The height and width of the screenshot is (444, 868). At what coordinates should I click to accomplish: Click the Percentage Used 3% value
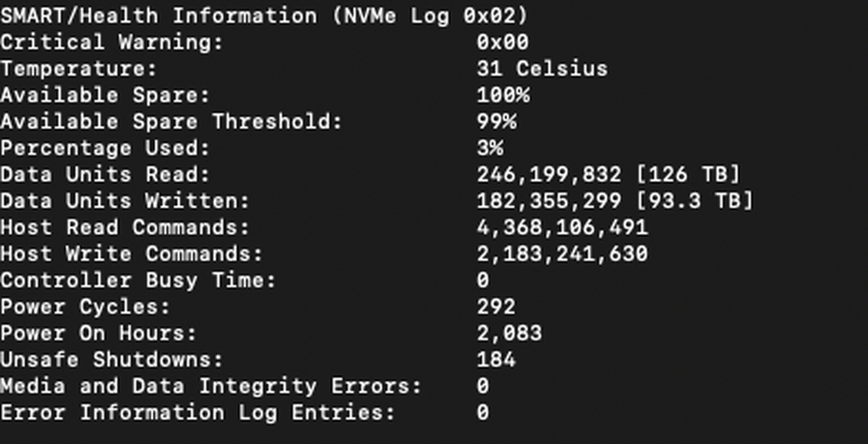point(490,148)
